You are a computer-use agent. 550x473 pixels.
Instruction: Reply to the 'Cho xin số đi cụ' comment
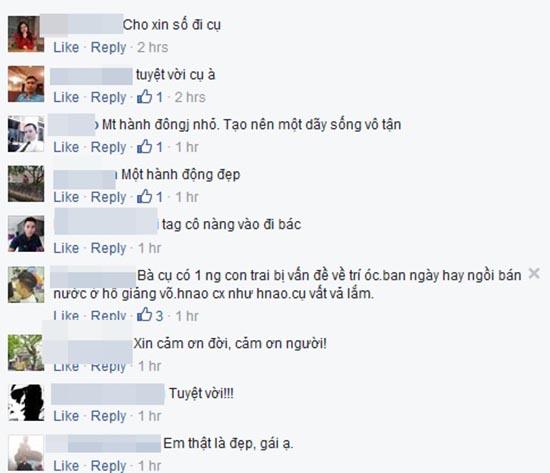click(x=108, y=48)
